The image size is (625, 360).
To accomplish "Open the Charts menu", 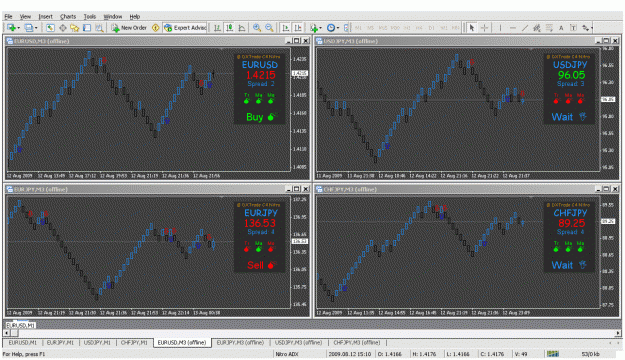I will pyautogui.click(x=68, y=16).
